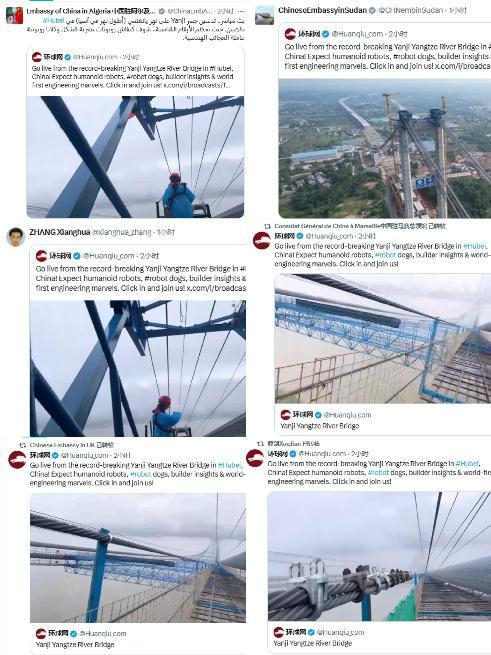Open #robot hashtag in Marseille consulate repost
Image resolution: width=491 pixels, height=655 pixels.
tap(385, 254)
